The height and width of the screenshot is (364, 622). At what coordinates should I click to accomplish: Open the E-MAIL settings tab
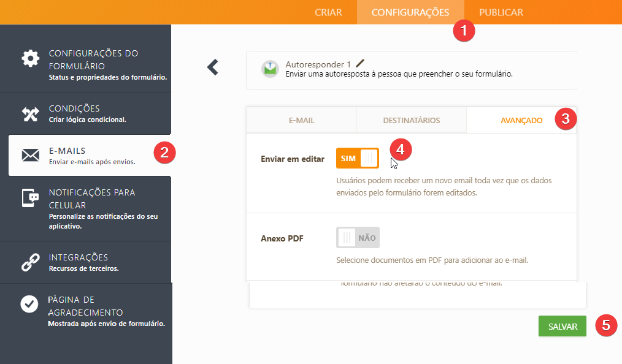click(x=301, y=120)
